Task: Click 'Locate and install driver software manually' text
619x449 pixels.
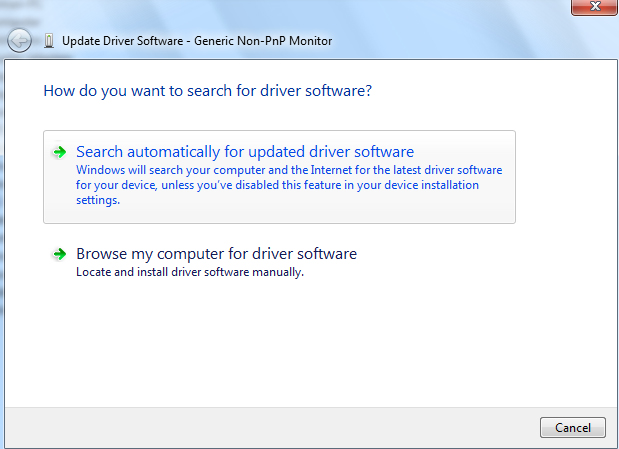Action: (190, 272)
